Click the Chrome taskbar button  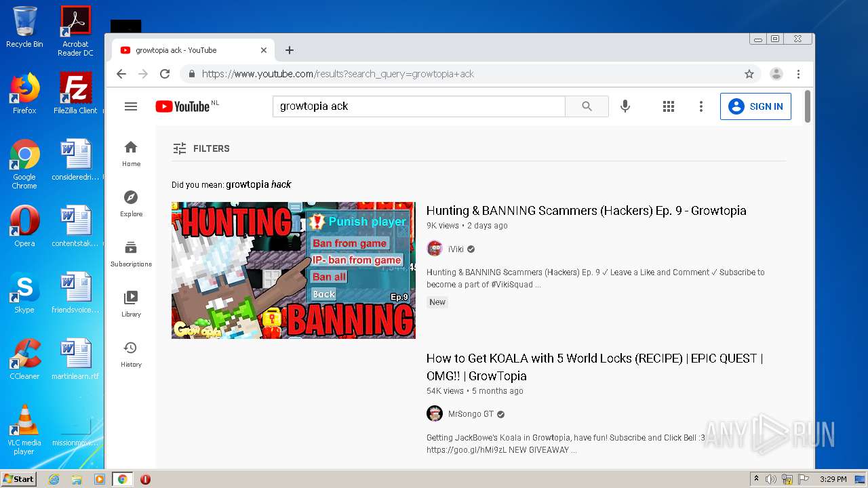tap(123, 479)
